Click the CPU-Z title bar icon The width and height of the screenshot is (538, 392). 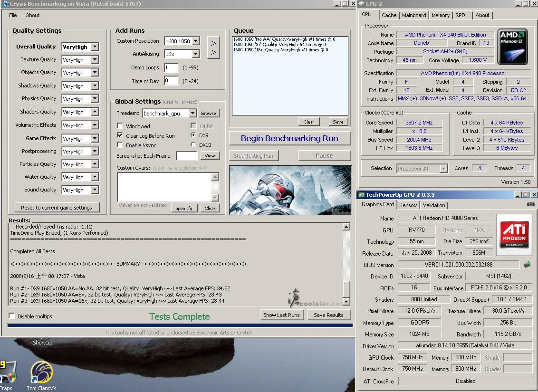pos(362,4)
